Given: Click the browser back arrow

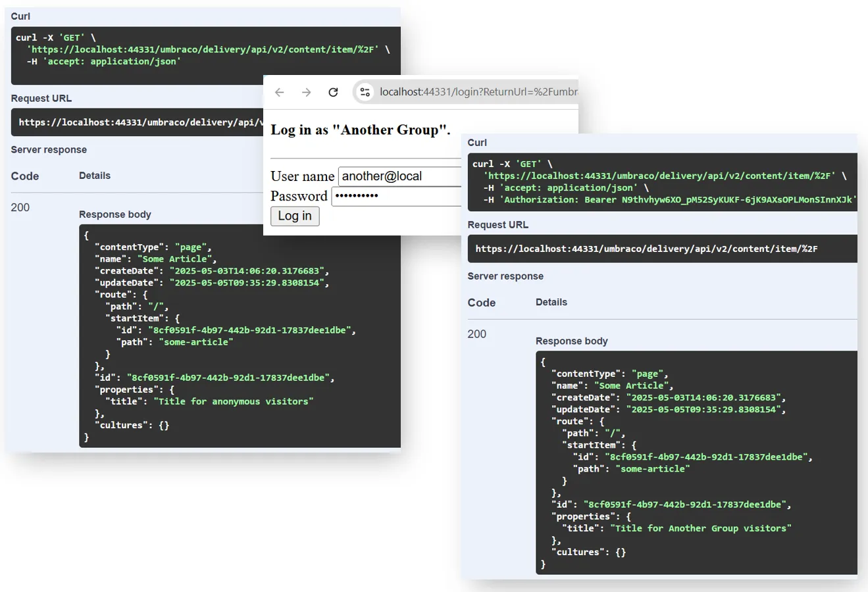Looking at the screenshot, I should pos(280,92).
